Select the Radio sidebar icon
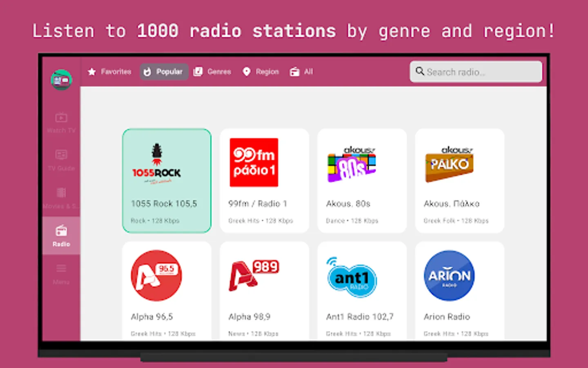 tap(61, 231)
